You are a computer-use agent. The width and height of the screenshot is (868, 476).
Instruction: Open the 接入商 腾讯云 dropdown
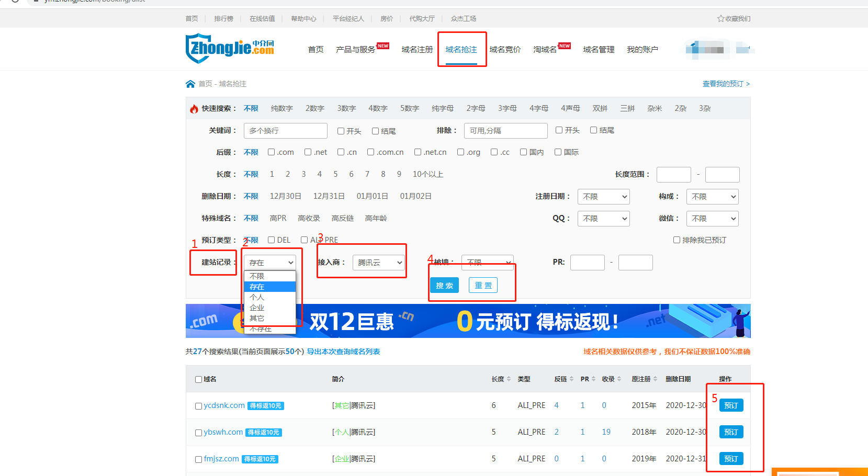(x=379, y=263)
